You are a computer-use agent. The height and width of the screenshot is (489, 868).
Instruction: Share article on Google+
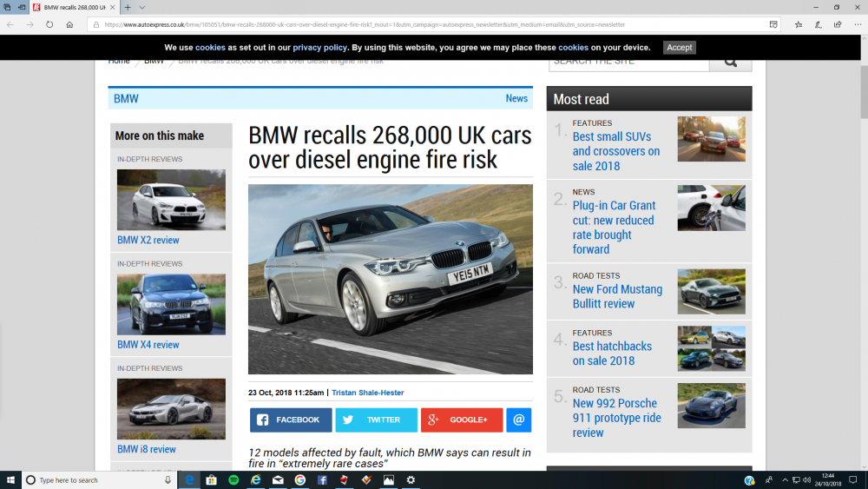462,420
